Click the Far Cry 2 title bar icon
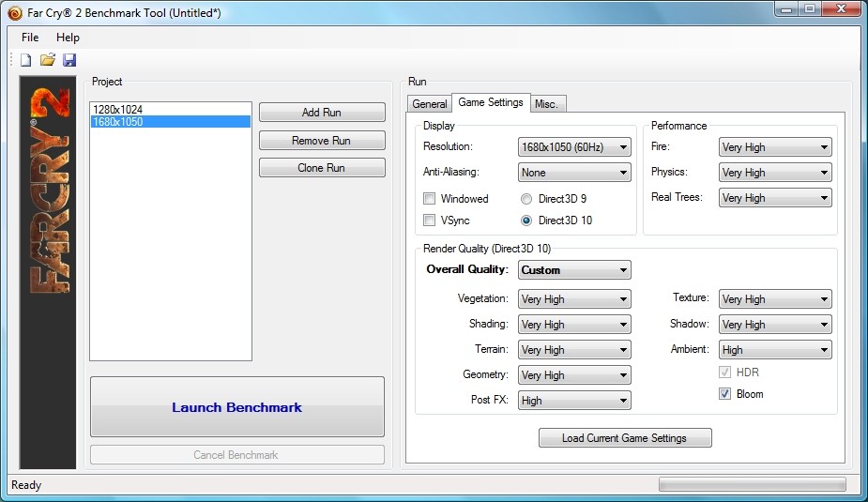 [x=15, y=12]
